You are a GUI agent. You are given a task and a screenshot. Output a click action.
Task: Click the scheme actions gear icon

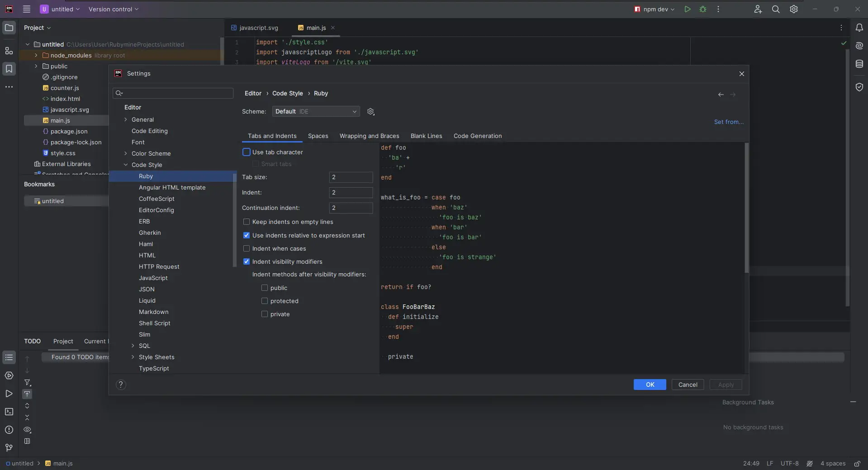(371, 112)
